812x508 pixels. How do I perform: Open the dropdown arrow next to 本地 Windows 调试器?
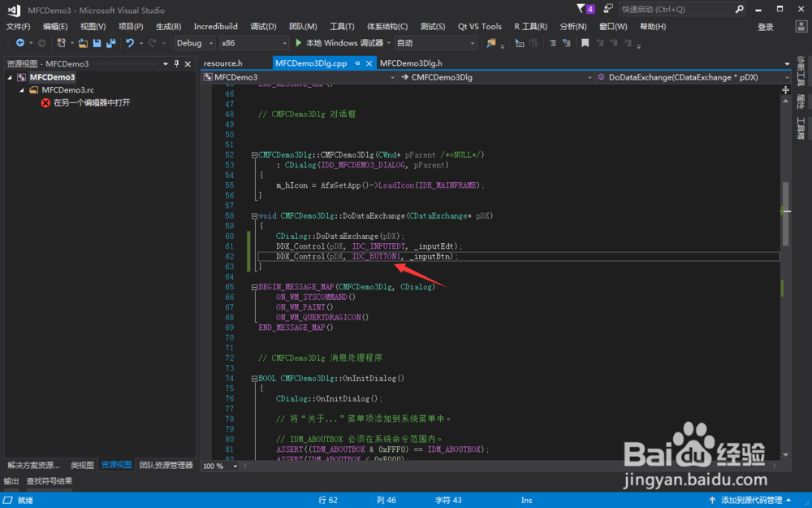pos(388,44)
